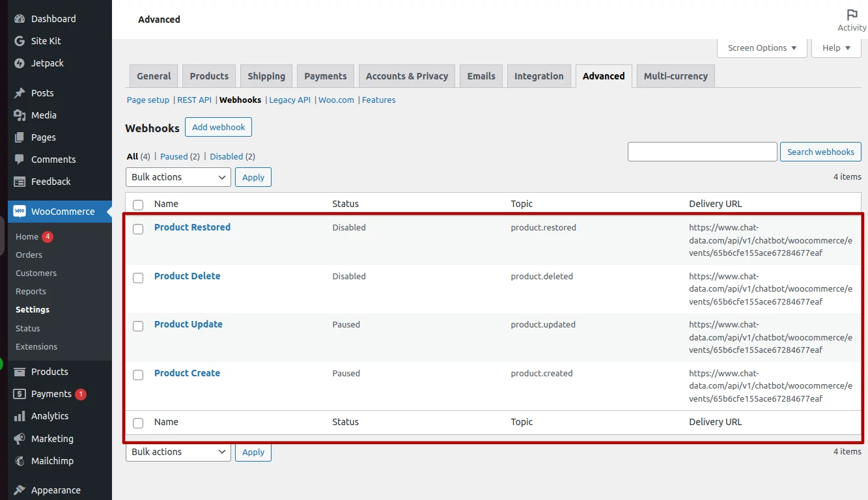Image resolution: width=868 pixels, height=500 pixels.
Task: Click the Payments dollar icon
Action: 20,394
